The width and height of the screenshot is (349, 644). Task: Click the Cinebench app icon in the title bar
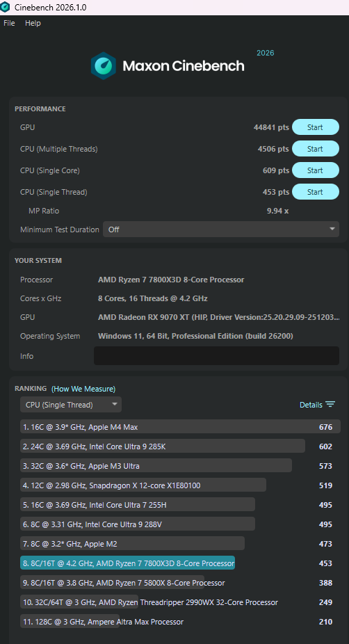[6, 8]
